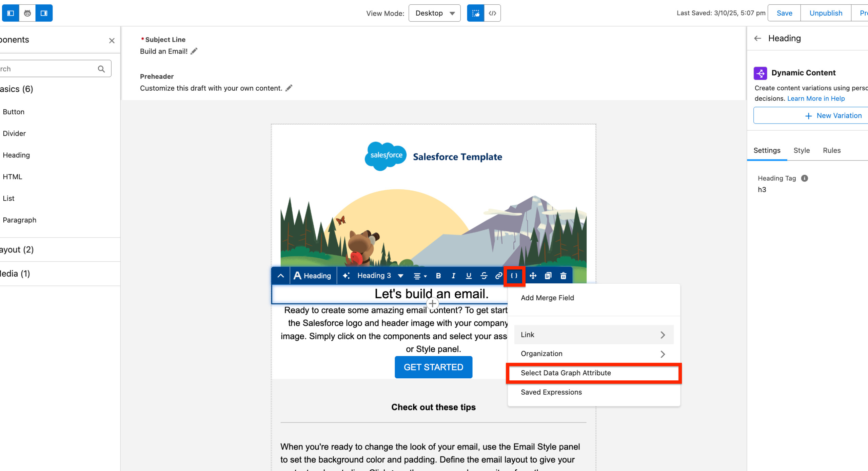Click the underline formatting icon
Viewport: 868px width, 471px height.
coord(469,276)
